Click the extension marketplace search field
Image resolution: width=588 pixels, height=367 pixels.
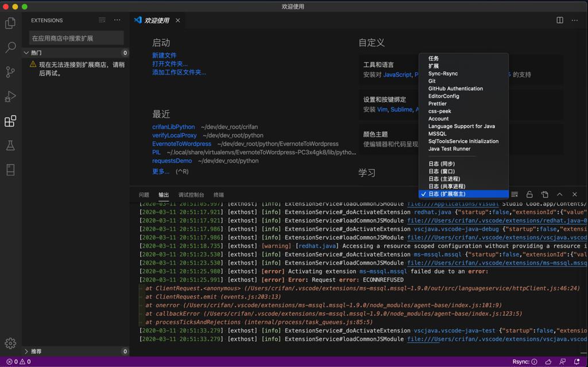coord(76,38)
